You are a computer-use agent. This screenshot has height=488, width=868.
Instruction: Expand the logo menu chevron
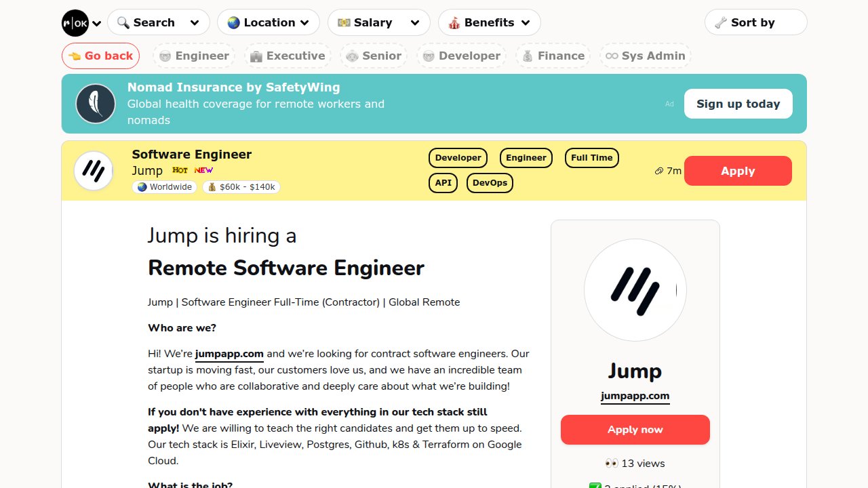click(97, 24)
